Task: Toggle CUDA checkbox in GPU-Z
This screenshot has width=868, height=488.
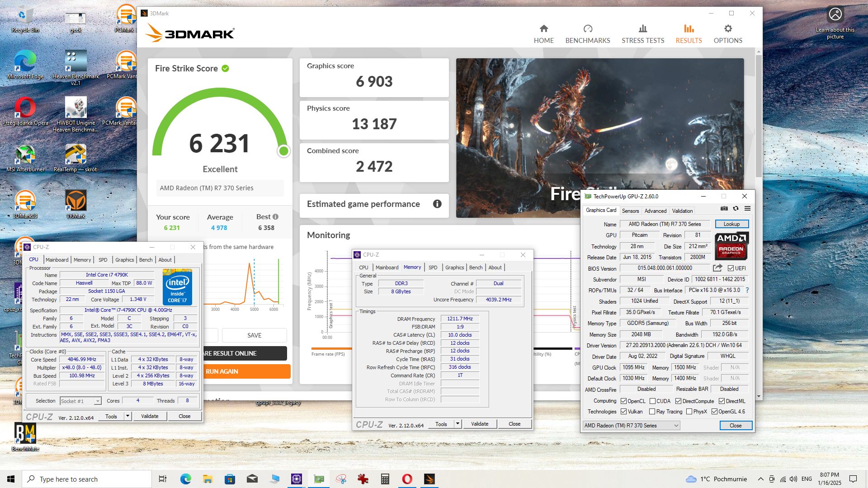Action: pyautogui.click(x=652, y=401)
